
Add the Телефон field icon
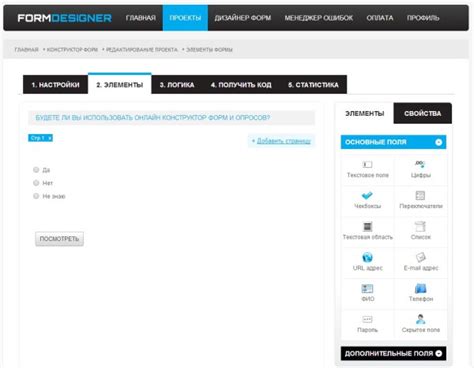(421, 288)
